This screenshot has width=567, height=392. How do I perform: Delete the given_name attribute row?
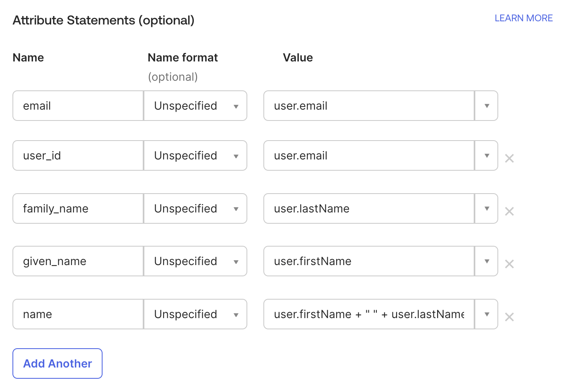pyautogui.click(x=509, y=264)
